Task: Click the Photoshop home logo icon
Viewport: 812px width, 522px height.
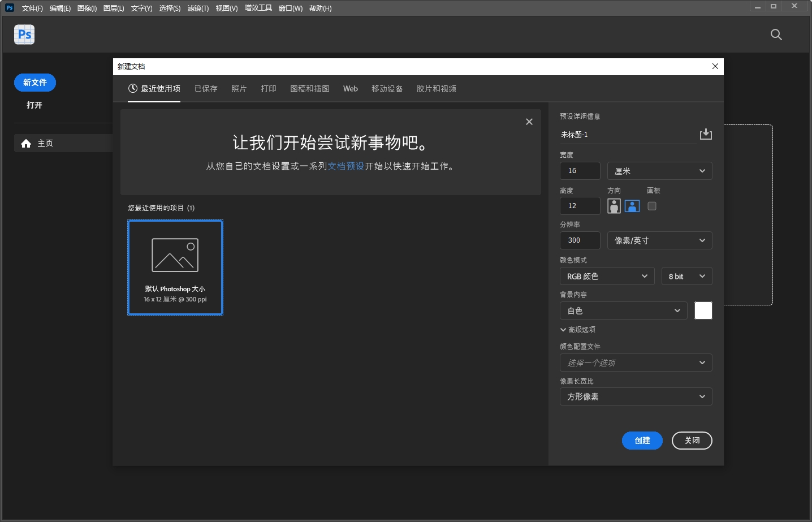Action: [24, 34]
